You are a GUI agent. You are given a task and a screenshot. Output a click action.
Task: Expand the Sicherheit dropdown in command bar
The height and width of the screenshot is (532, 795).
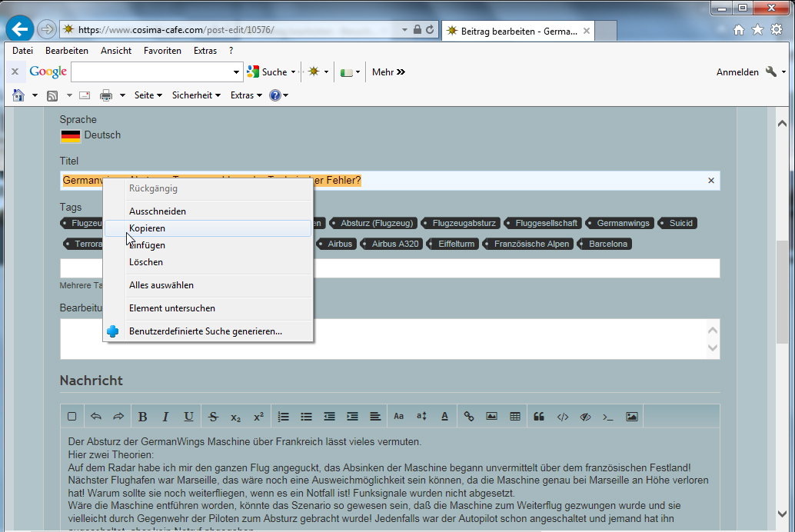point(196,95)
